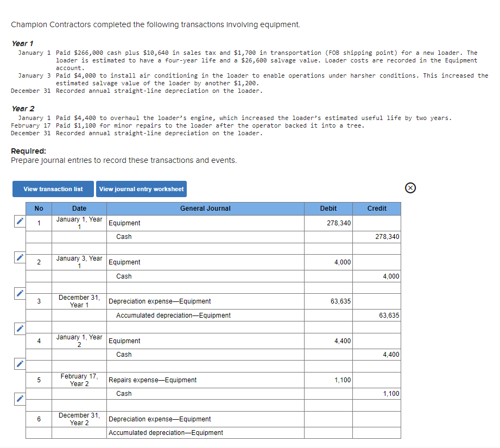Select the 4,000 credit amount
This screenshot has height=448, width=500.
pyautogui.click(x=377, y=276)
